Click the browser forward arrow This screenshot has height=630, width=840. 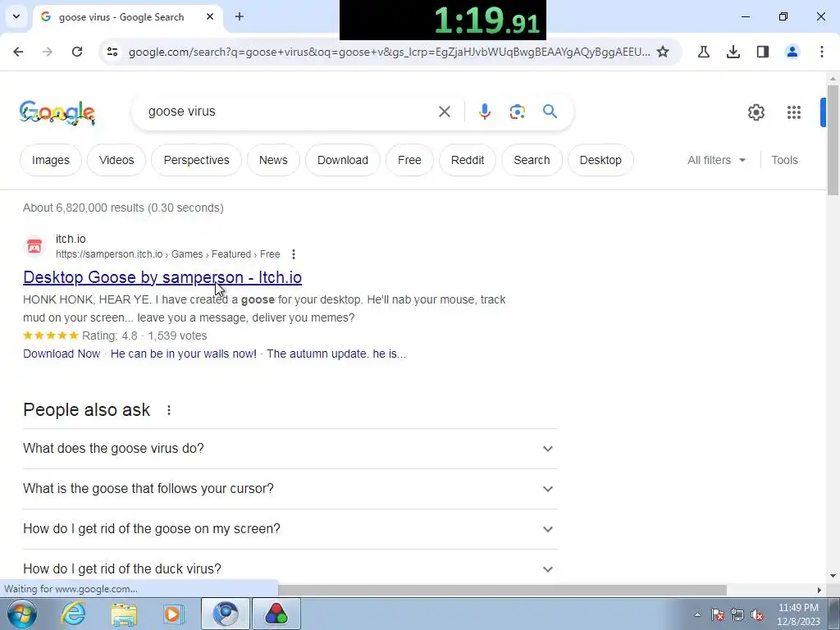pos(48,52)
